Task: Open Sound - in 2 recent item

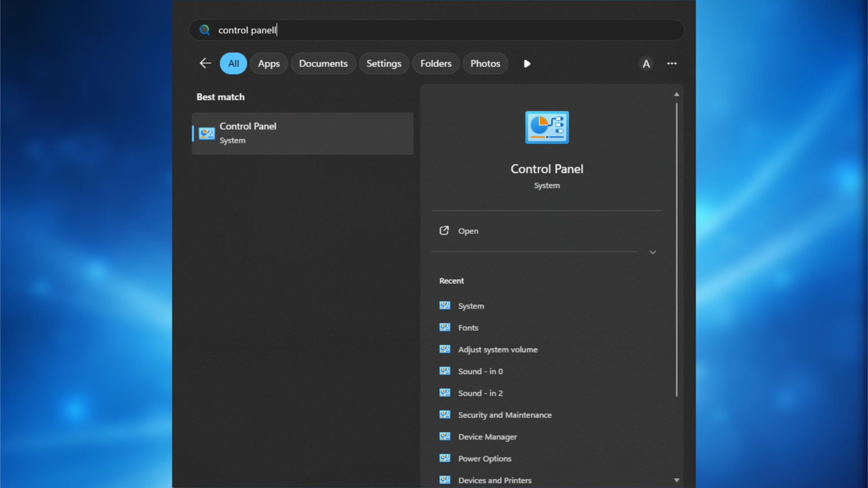Action: [481, 393]
